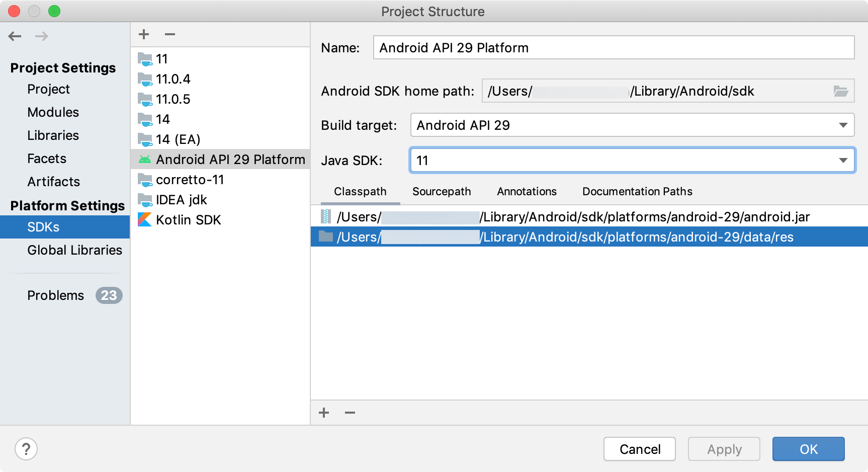
Task: Click the jar archive icon for android.jar
Action: 326,216
